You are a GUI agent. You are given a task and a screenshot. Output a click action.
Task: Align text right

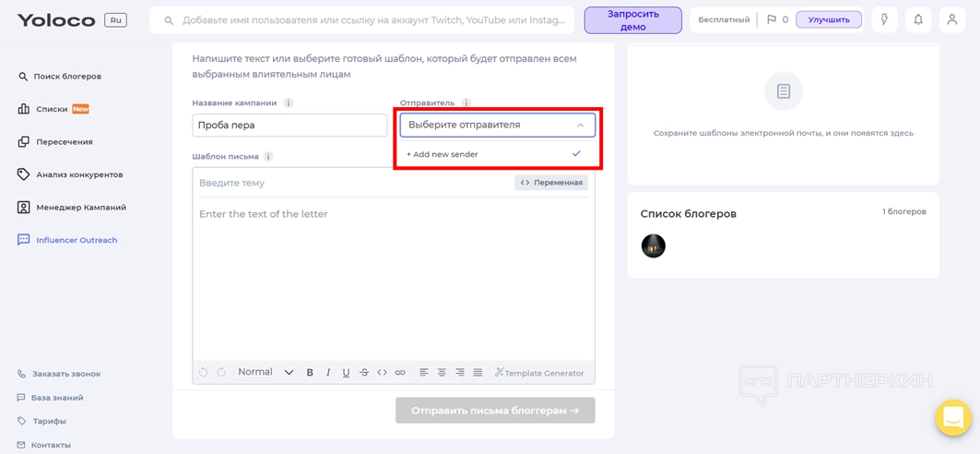pos(460,373)
